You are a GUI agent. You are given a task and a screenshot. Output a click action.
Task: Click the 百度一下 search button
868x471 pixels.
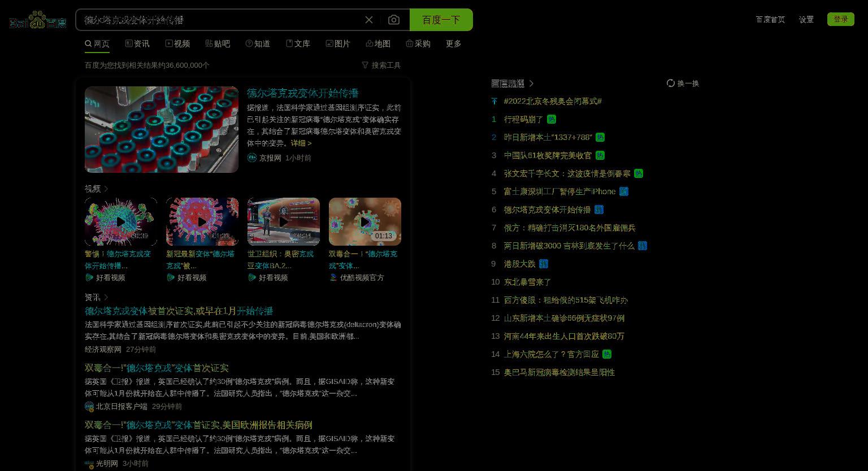point(441,20)
